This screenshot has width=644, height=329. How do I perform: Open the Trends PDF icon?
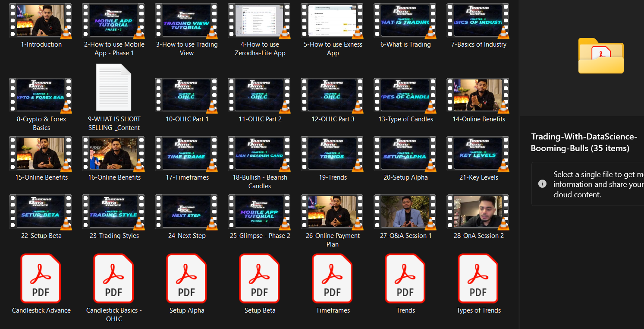405,278
